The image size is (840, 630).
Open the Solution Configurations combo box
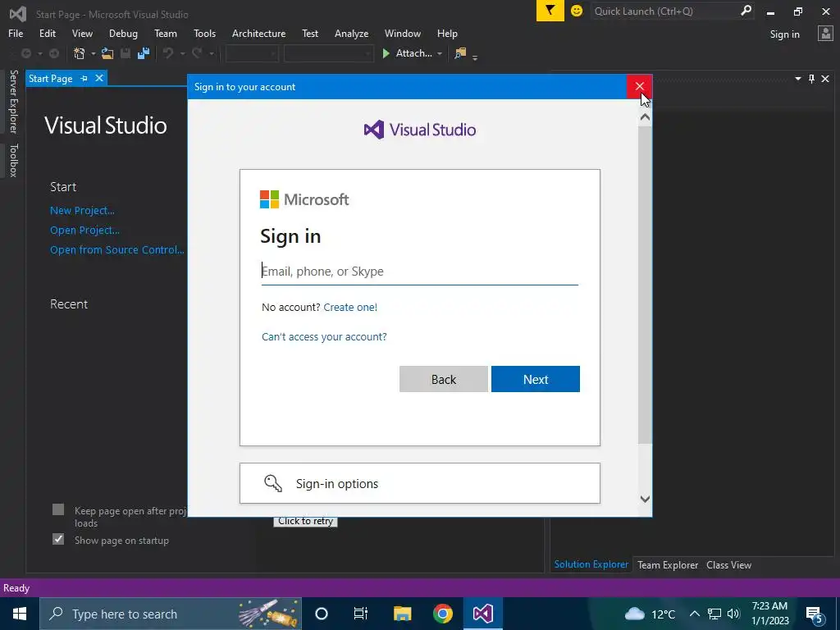(252, 53)
